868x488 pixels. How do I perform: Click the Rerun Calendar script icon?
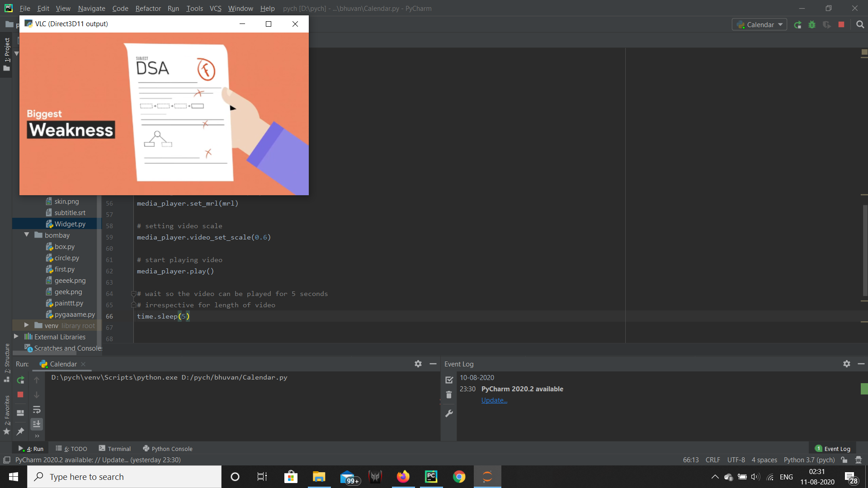pos(21,379)
